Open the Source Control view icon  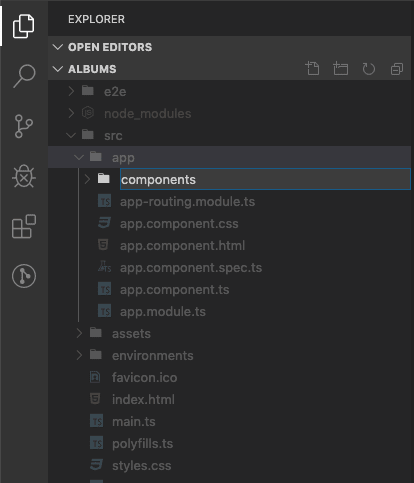coord(24,126)
